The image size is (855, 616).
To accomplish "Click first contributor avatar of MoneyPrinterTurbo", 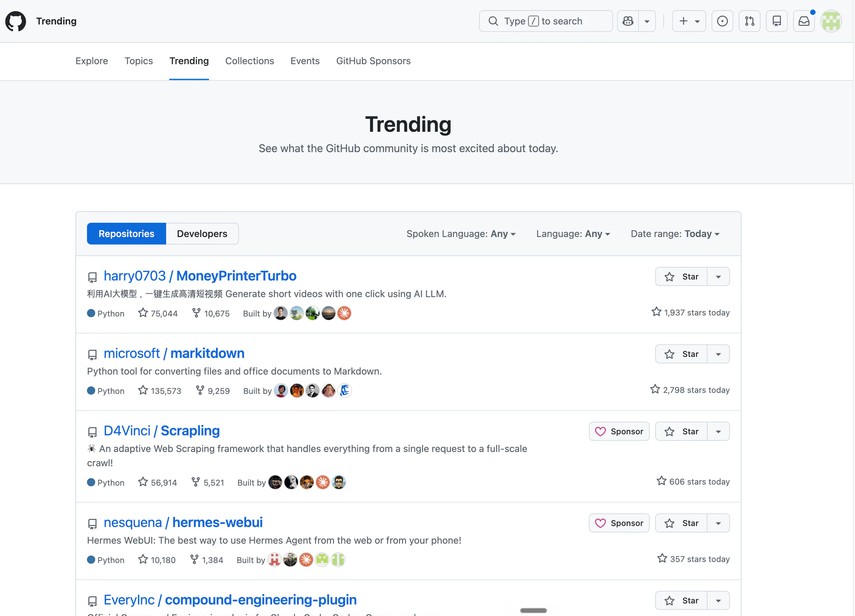I will 280,313.
